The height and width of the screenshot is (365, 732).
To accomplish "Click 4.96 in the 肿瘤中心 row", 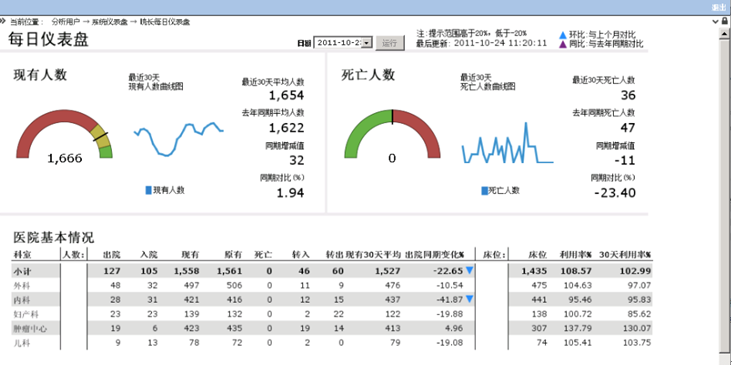I will (x=454, y=329).
